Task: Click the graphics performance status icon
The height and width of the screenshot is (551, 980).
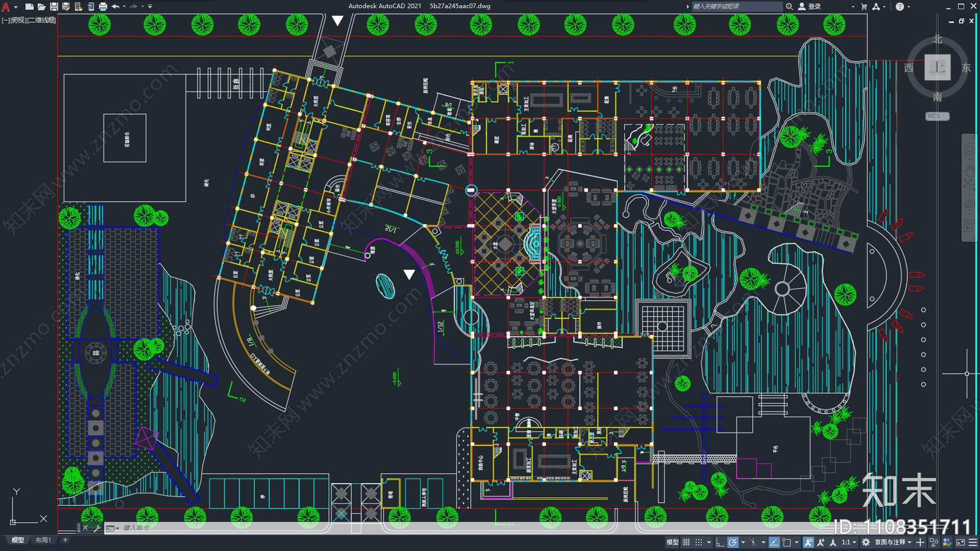Action: (947, 542)
